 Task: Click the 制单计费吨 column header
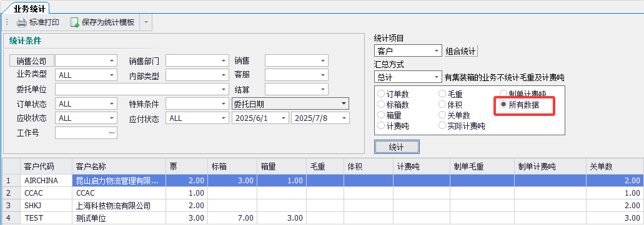click(550, 167)
